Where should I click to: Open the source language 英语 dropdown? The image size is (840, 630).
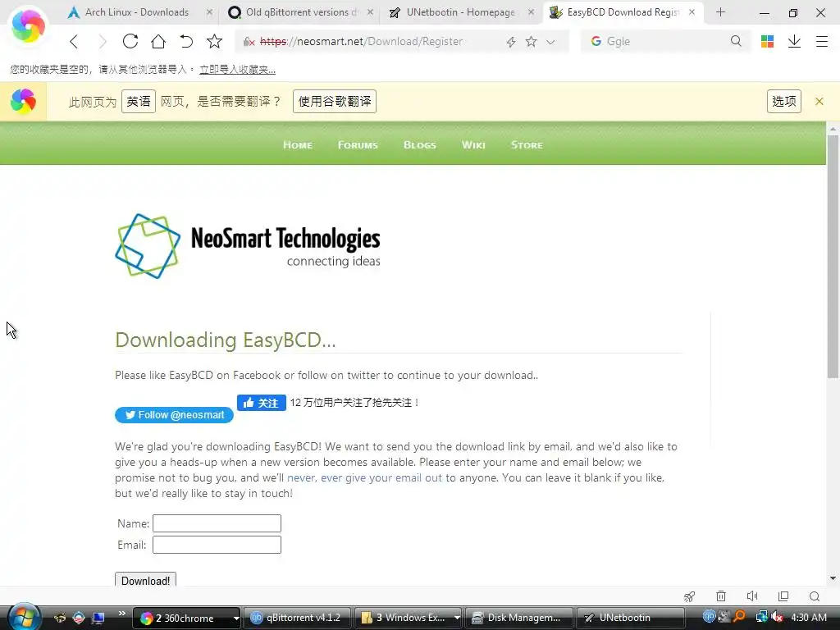pyautogui.click(x=138, y=101)
